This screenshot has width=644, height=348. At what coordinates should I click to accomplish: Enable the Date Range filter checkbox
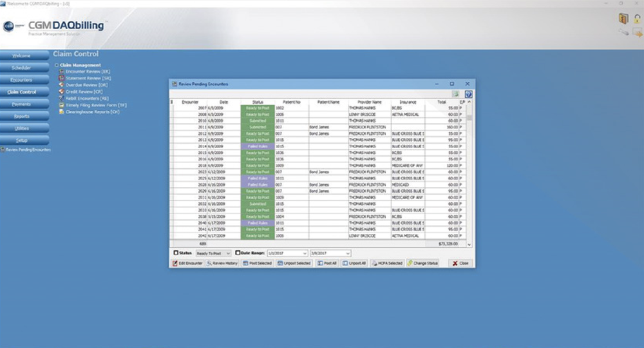238,253
